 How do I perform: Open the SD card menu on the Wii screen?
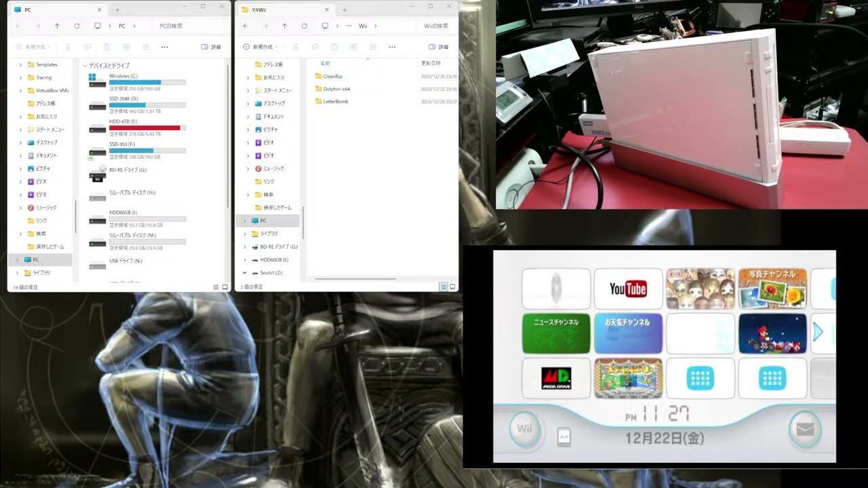(564, 437)
